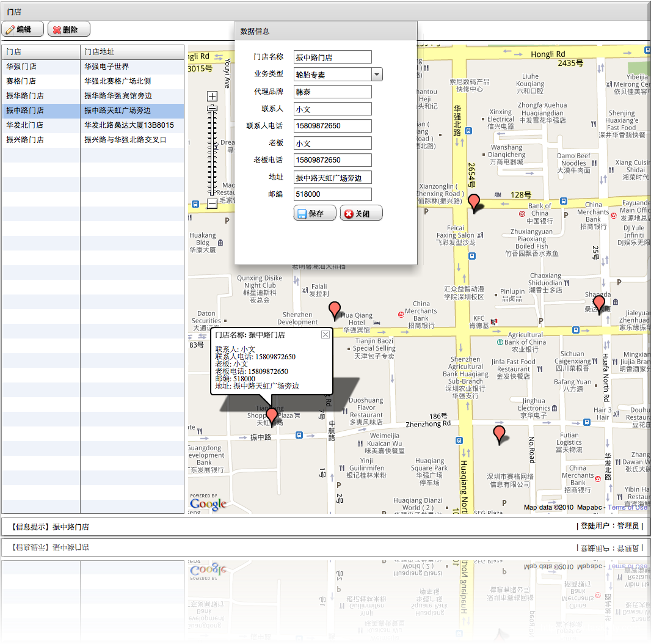Image resolution: width=651 pixels, height=644 pixels.
Task: Click the red marker near Hua Qiang Hotel
Action: click(x=334, y=310)
